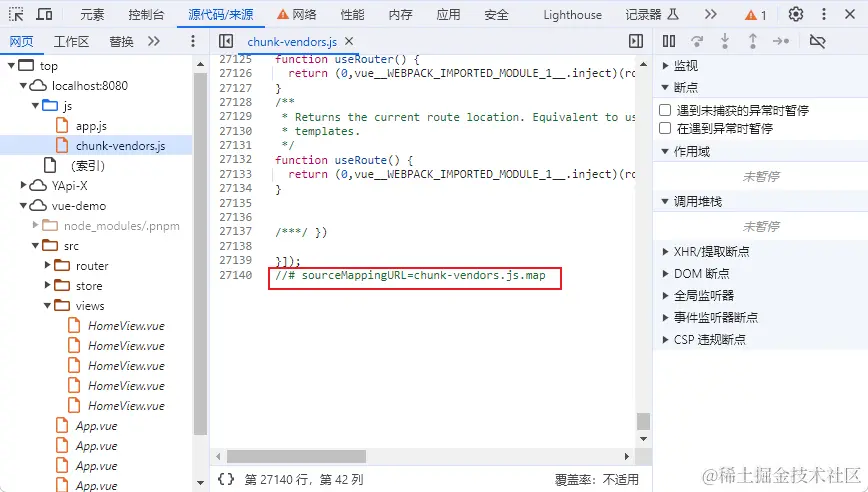This screenshot has height=492, width=868.
Task: Switch to the 安全 Security tab
Action: (496, 14)
